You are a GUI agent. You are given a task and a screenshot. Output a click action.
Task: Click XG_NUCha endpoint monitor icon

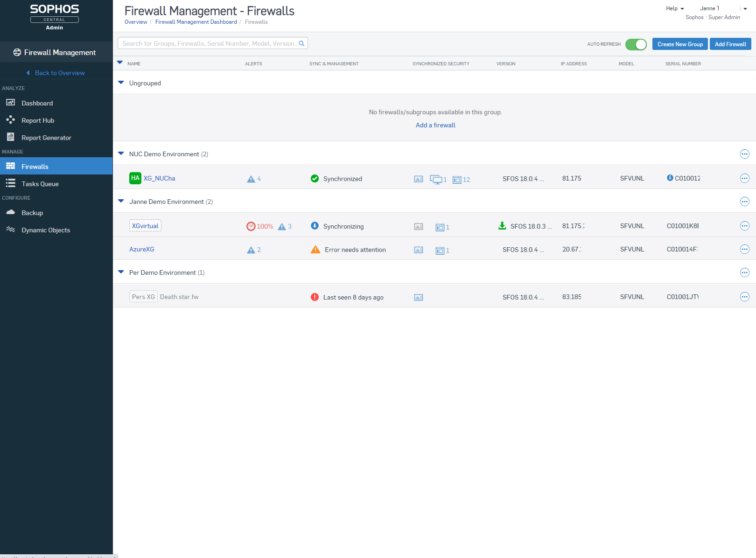[436, 180]
